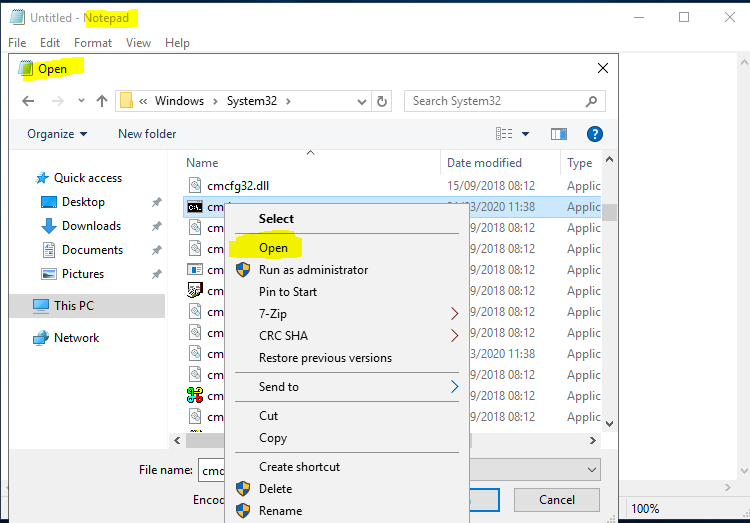This screenshot has height=523, width=750.
Task: Open recent locations dropdown arrow
Action: click(x=81, y=101)
